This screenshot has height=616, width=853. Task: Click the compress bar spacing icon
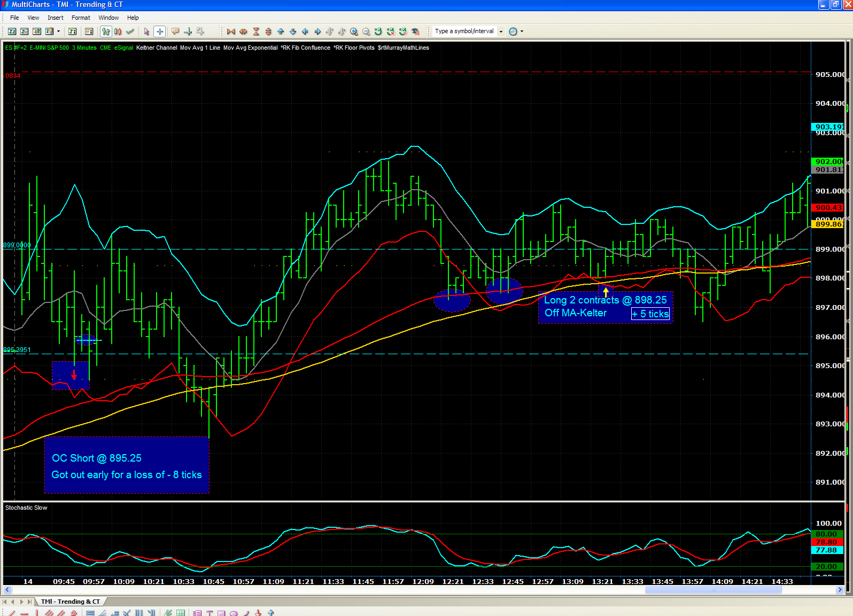pos(231,32)
